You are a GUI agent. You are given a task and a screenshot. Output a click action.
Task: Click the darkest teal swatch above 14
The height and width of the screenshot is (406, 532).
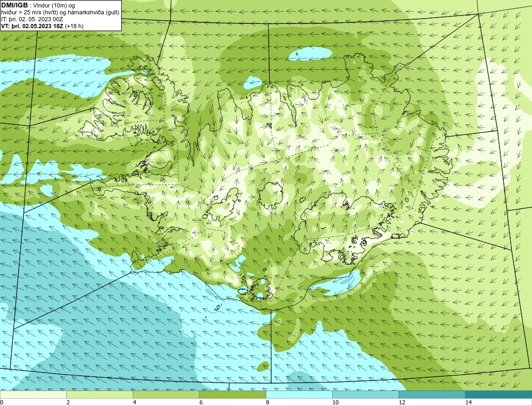(499, 394)
